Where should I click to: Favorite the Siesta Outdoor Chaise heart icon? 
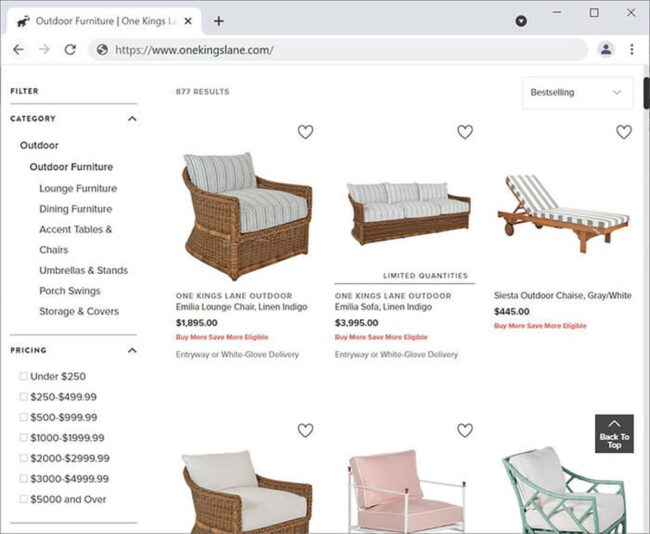[x=624, y=132]
